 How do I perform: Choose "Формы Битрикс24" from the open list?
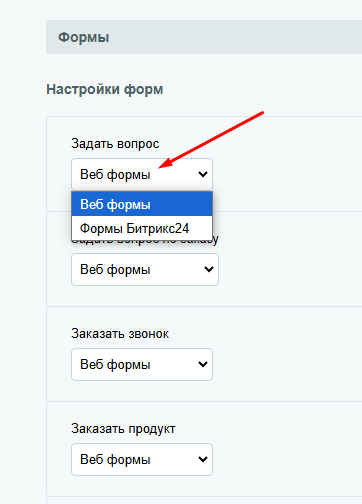(x=142, y=228)
